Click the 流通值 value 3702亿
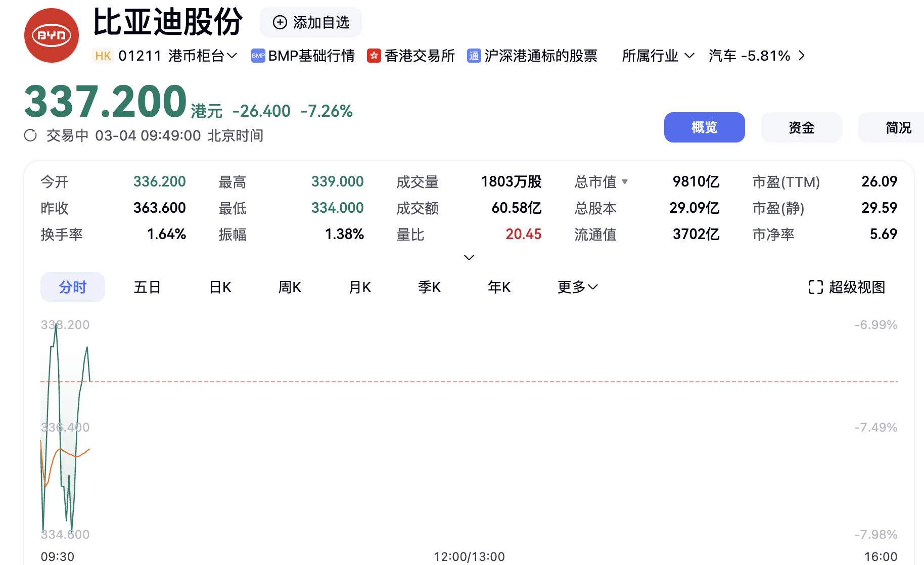Screen dimensions: 924x565 point(696,234)
